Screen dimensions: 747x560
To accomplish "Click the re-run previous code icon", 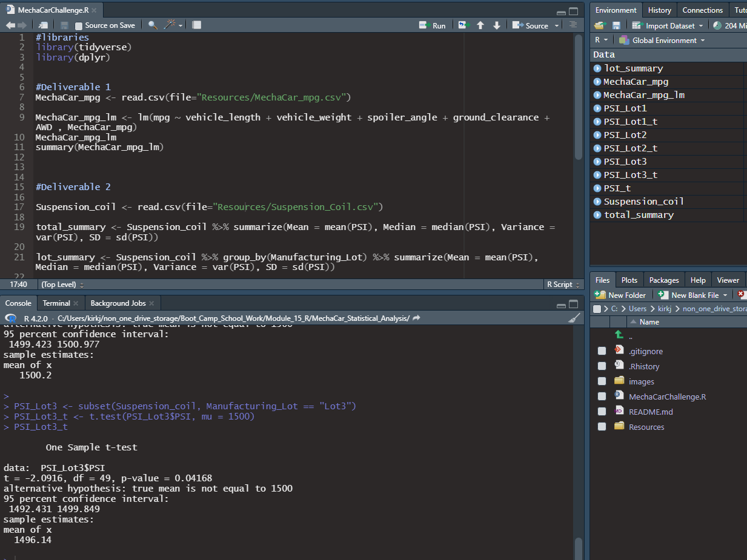I will (x=464, y=25).
